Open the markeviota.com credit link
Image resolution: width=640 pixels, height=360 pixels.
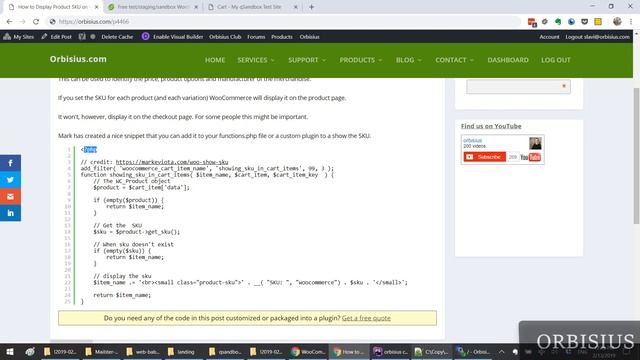pos(172,162)
